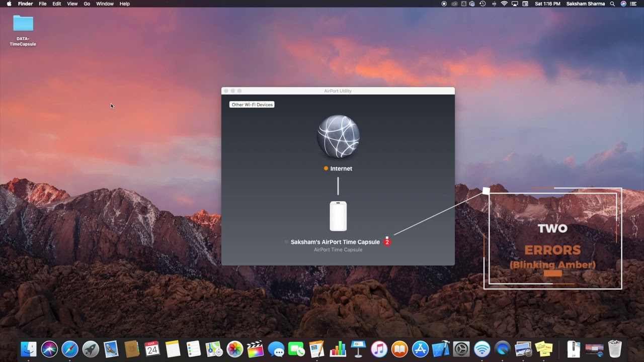644x362 pixels.
Task: Open FaceTime from the Dock
Action: (x=297, y=349)
